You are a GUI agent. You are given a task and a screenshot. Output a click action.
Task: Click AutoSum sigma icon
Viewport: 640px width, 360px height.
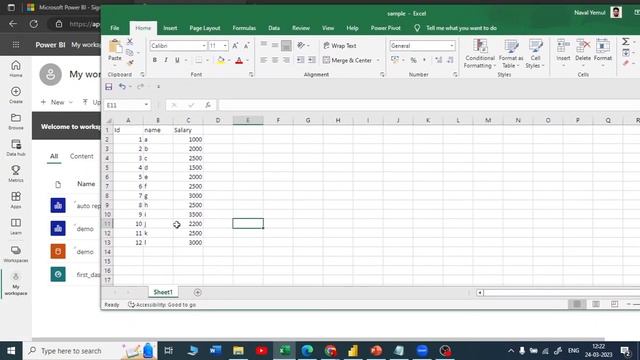pos(625,41)
